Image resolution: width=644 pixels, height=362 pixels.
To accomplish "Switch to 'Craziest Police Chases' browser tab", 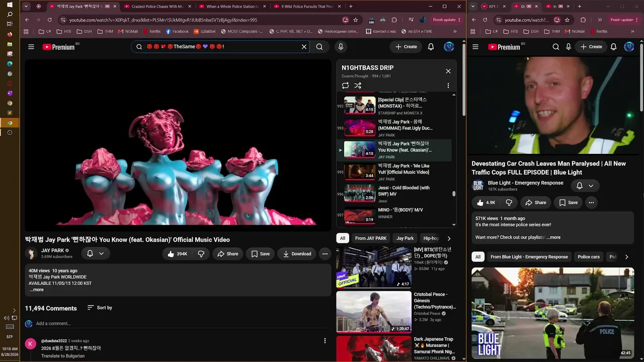I will tap(156, 7).
